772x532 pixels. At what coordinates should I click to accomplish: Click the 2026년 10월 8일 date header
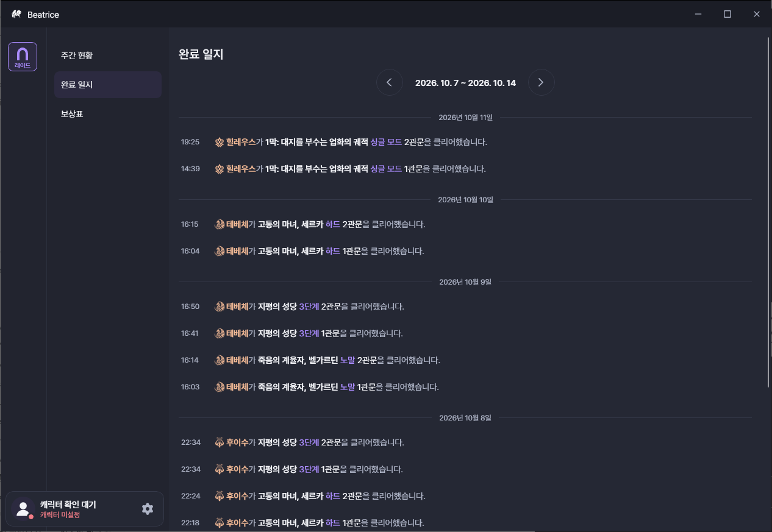tap(465, 417)
